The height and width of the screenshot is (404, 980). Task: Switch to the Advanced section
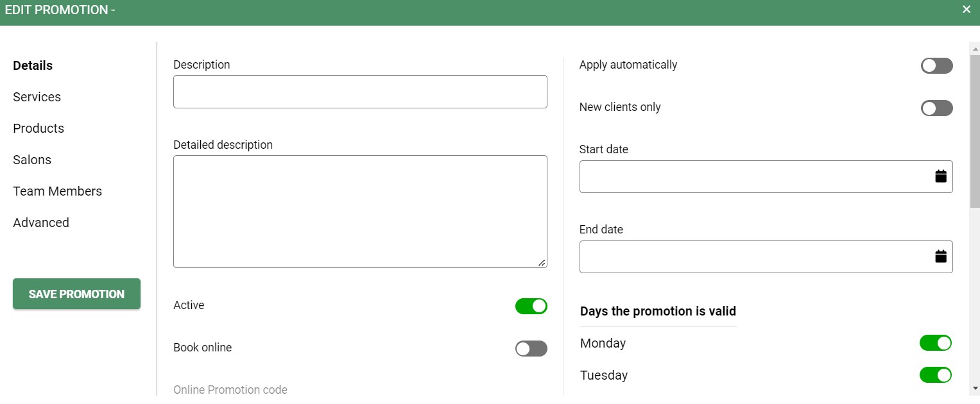(x=41, y=223)
